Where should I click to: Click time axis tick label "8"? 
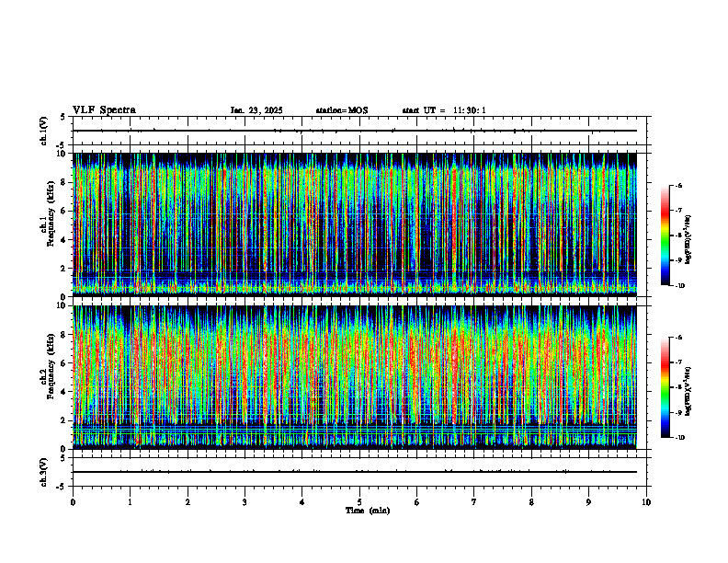tap(531, 502)
